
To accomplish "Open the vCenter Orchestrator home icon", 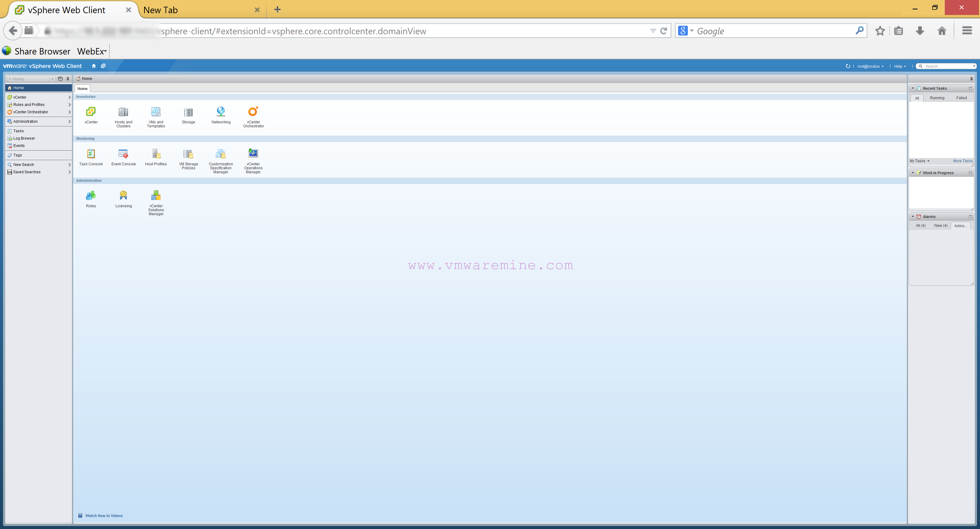I will point(253,111).
